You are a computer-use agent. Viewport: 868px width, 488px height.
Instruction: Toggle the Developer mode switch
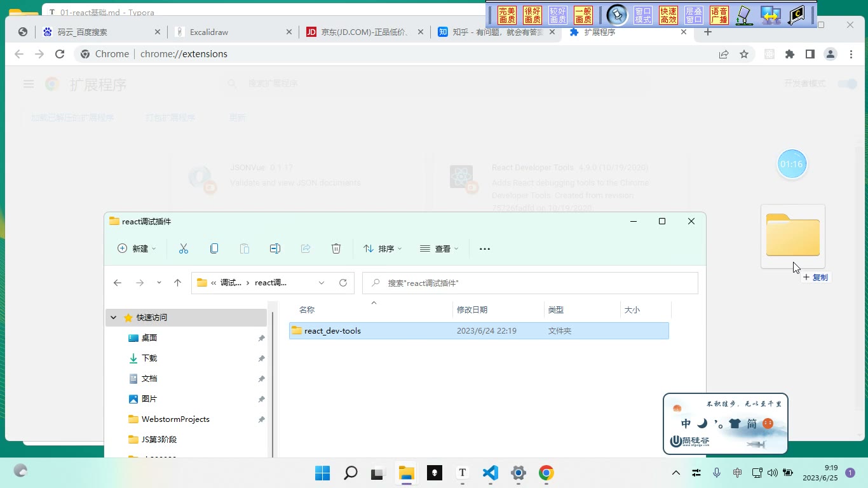click(x=847, y=84)
